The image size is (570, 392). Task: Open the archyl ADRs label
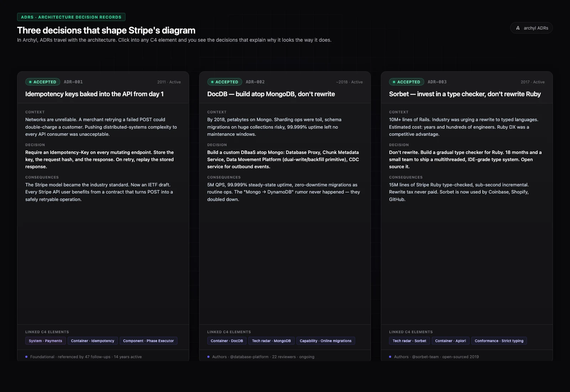[536, 28]
